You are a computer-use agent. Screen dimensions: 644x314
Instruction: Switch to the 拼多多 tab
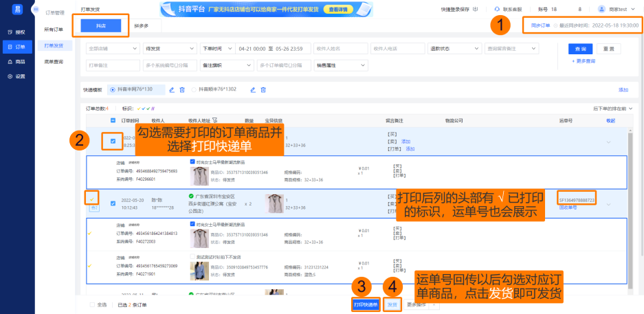(141, 25)
